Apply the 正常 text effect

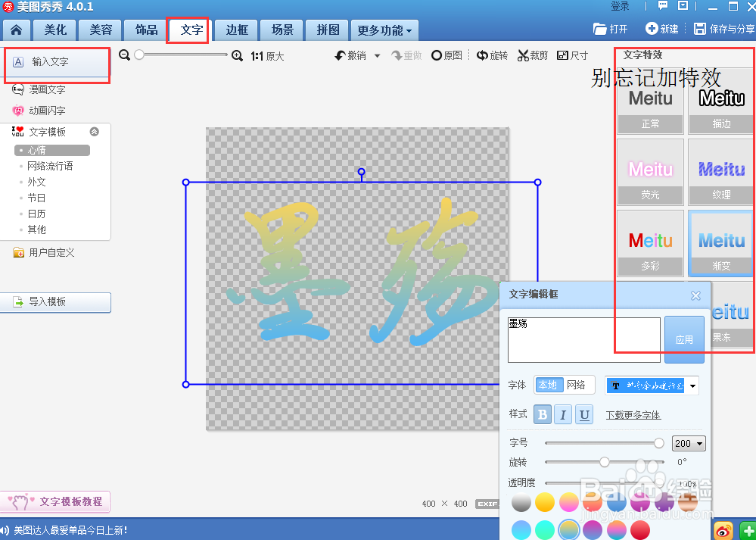tap(650, 103)
